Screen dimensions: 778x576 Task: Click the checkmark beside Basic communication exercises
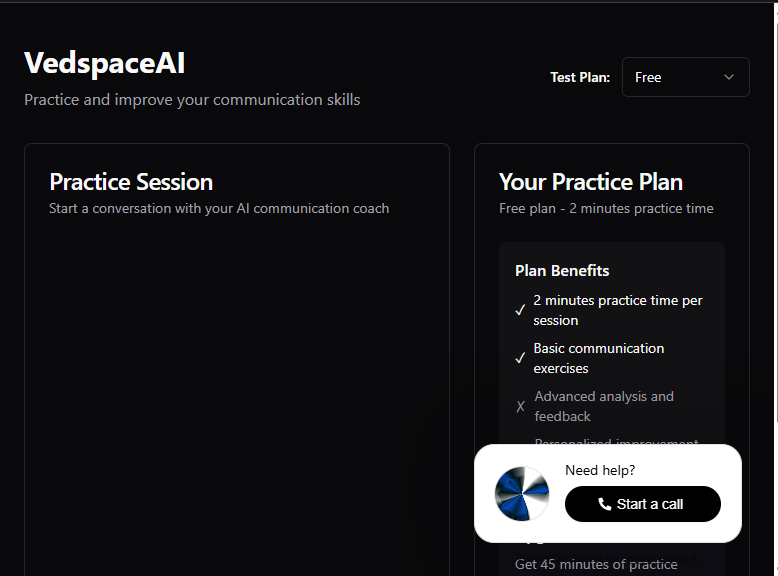pyautogui.click(x=520, y=358)
